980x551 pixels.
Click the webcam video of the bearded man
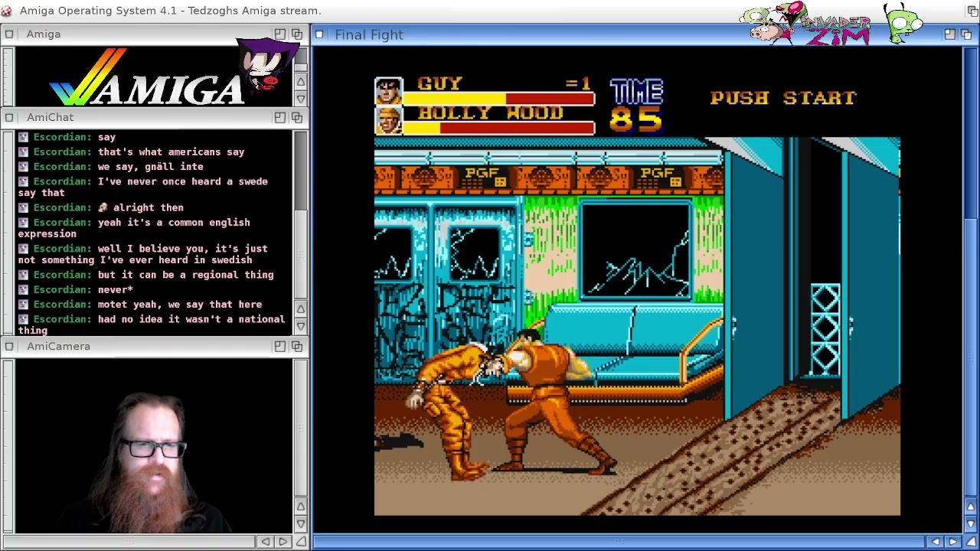coord(153,446)
